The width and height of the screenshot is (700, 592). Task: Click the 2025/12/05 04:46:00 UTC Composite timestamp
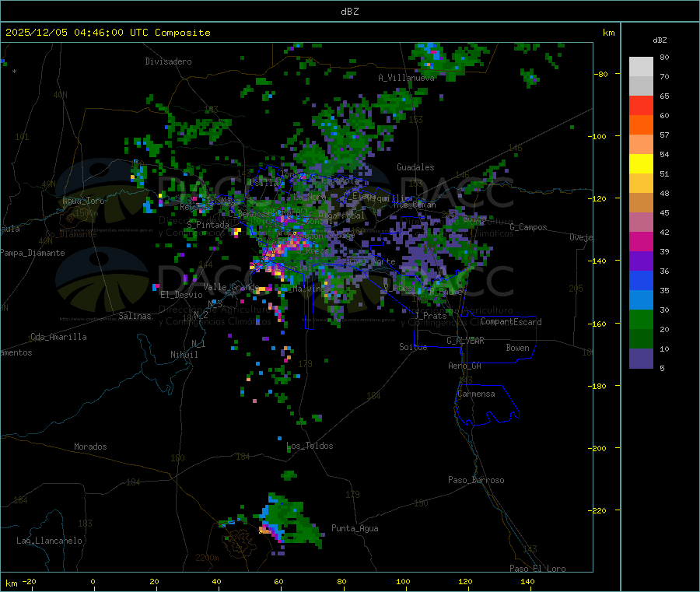point(107,33)
